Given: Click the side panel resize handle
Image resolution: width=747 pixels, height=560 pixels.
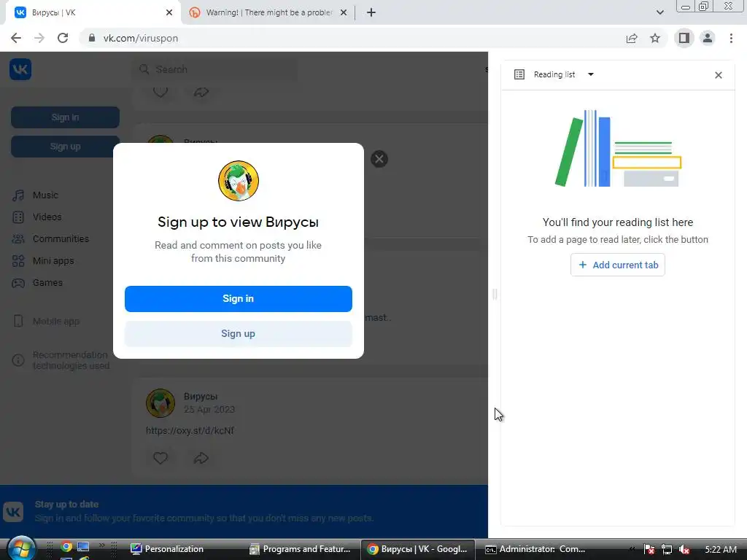Looking at the screenshot, I should (x=495, y=295).
